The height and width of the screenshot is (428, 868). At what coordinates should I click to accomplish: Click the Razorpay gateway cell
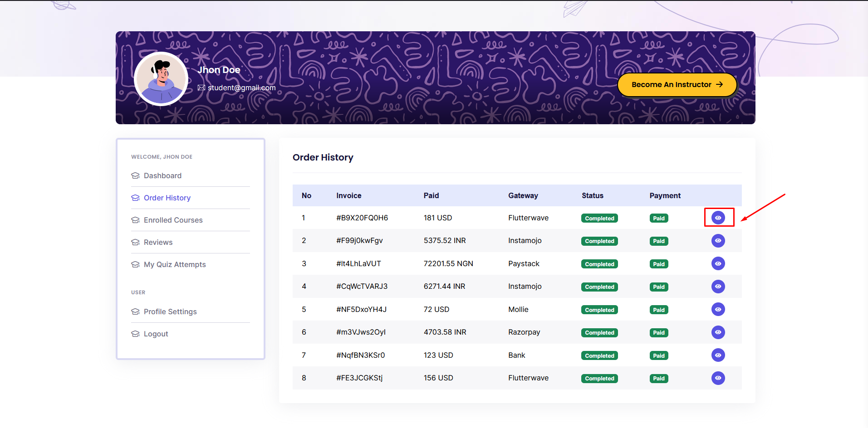click(x=524, y=332)
